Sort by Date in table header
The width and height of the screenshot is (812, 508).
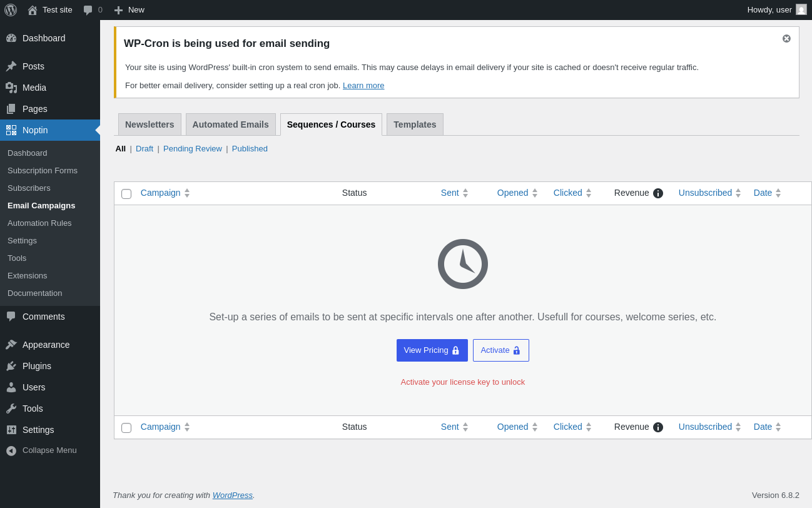click(x=768, y=193)
